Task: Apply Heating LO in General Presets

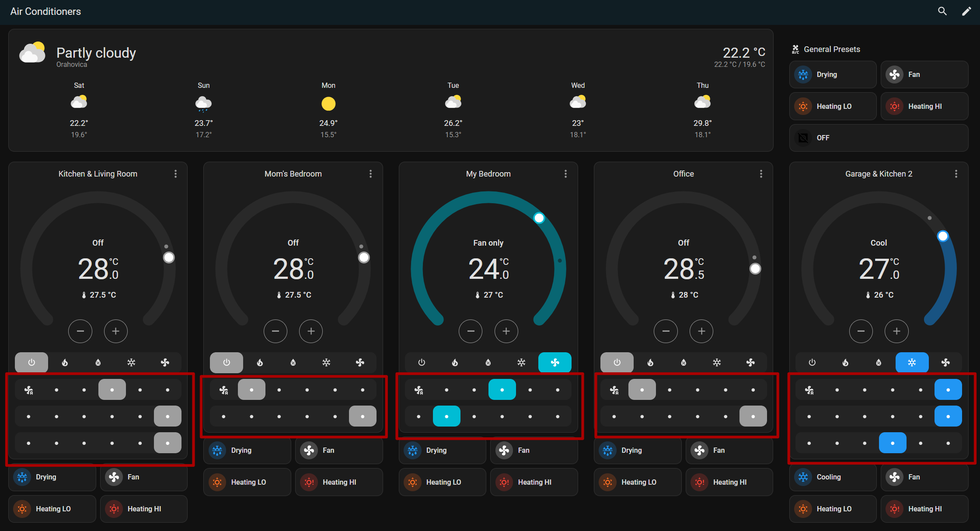Action: [833, 106]
